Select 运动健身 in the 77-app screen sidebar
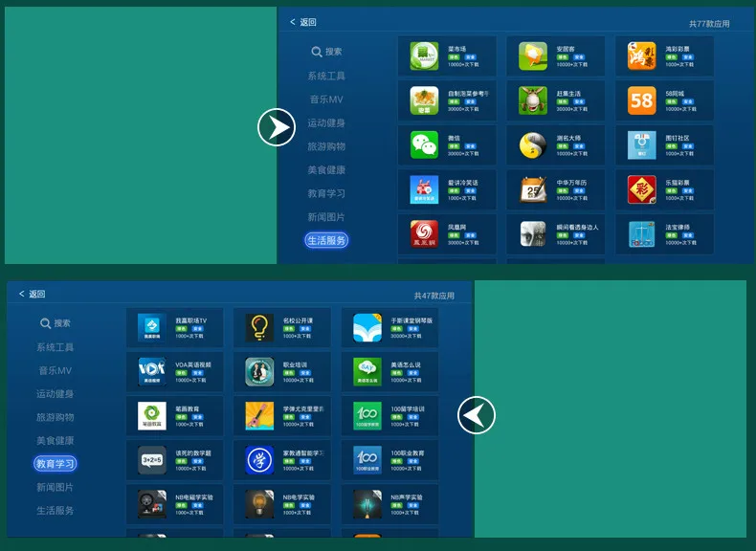756x551 pixels. coord(326,123)
